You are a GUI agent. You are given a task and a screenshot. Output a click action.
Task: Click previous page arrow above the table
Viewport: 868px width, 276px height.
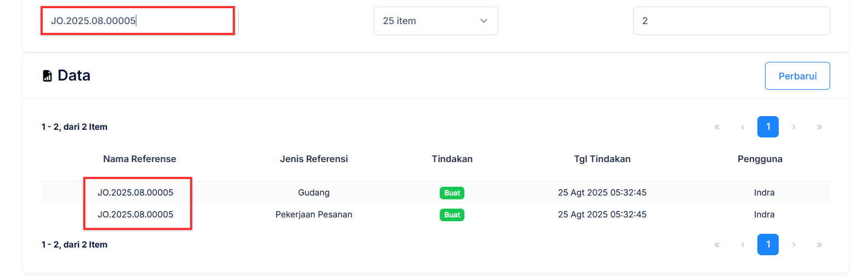743,127
